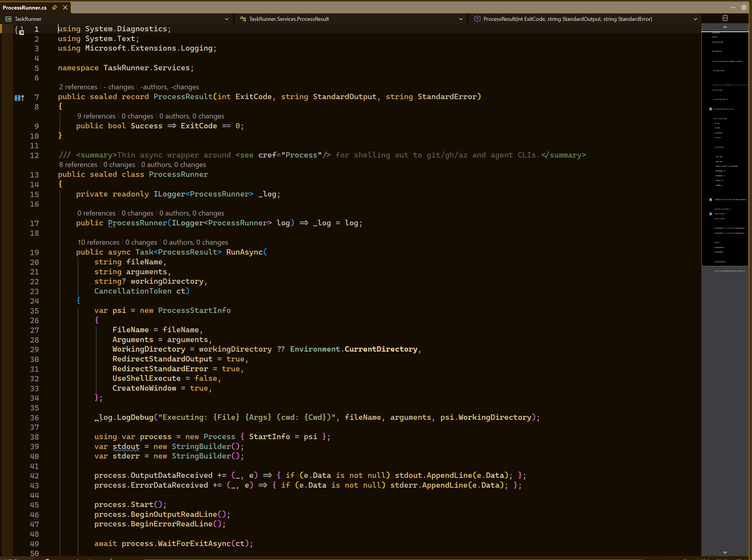Click 'Environment' on line 29
Screen dimensions: 752x560
click(315, 350)
